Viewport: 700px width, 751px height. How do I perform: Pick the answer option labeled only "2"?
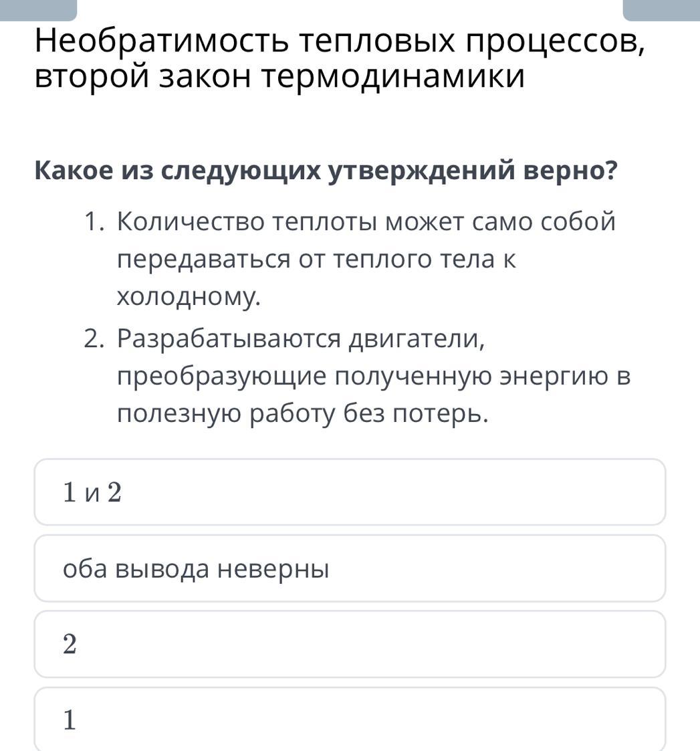[x=350, y=644]
